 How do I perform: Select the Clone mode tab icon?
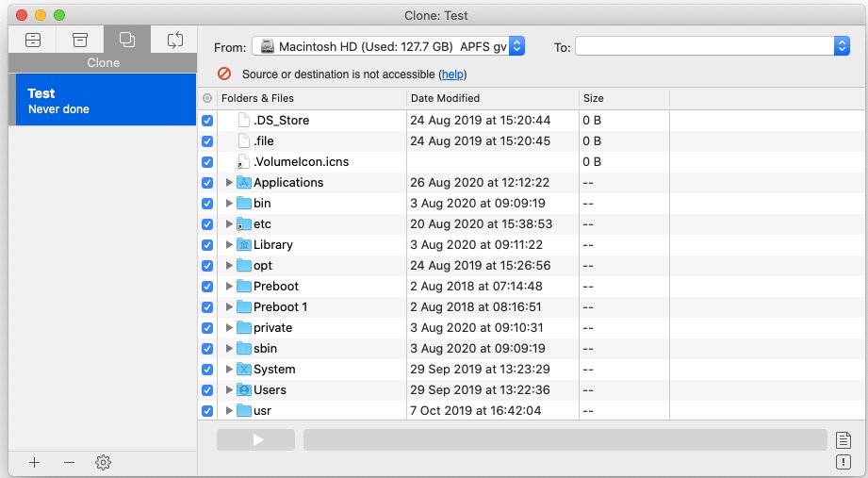click(x=127, y=40)
